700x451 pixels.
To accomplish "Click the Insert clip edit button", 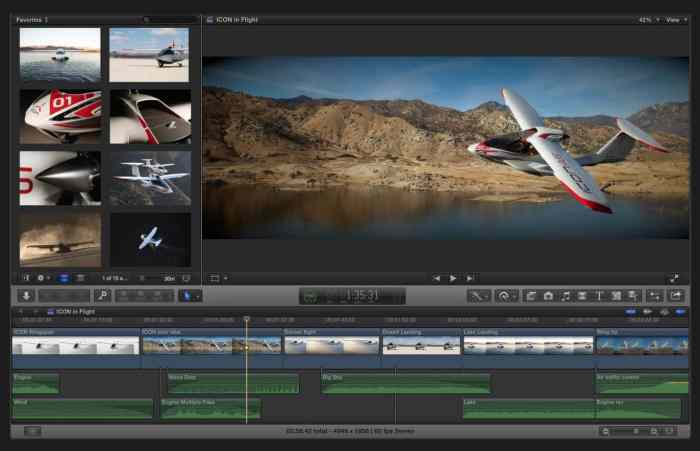I will tap(141, 296).
